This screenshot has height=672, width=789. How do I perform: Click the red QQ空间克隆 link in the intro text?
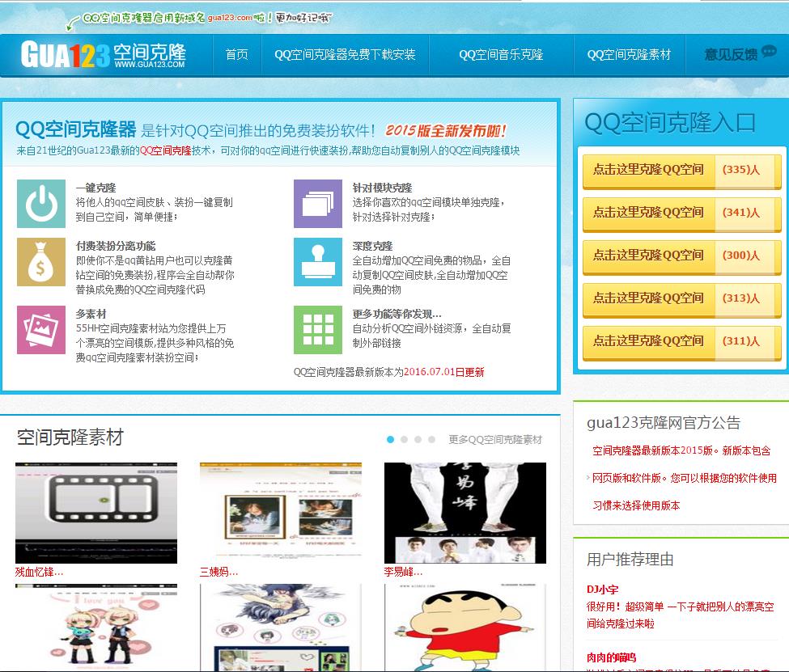coord(165,150)
